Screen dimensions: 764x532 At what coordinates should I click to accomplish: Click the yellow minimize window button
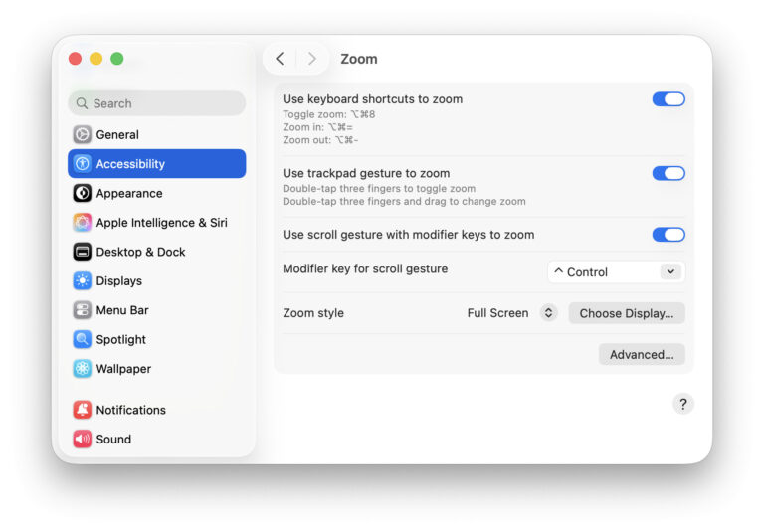pos(95,59)
